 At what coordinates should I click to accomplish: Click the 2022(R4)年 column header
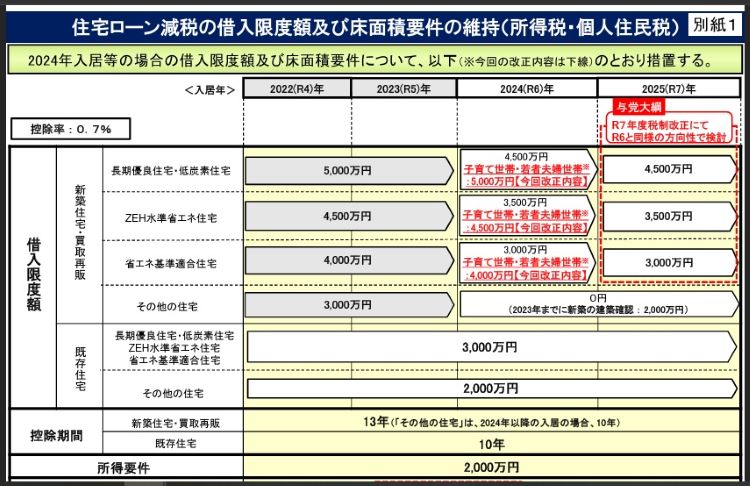tap(297, 89)
